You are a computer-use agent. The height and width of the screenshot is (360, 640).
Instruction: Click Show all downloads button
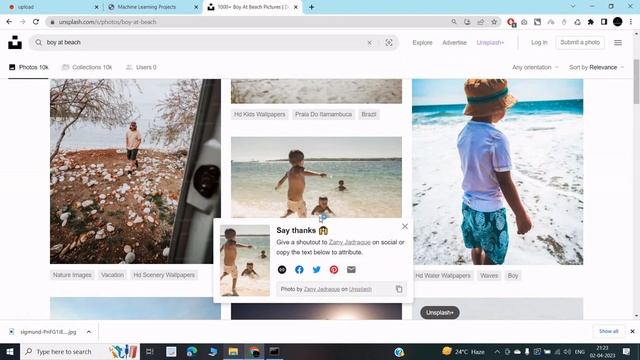click(x=609, y=331)
